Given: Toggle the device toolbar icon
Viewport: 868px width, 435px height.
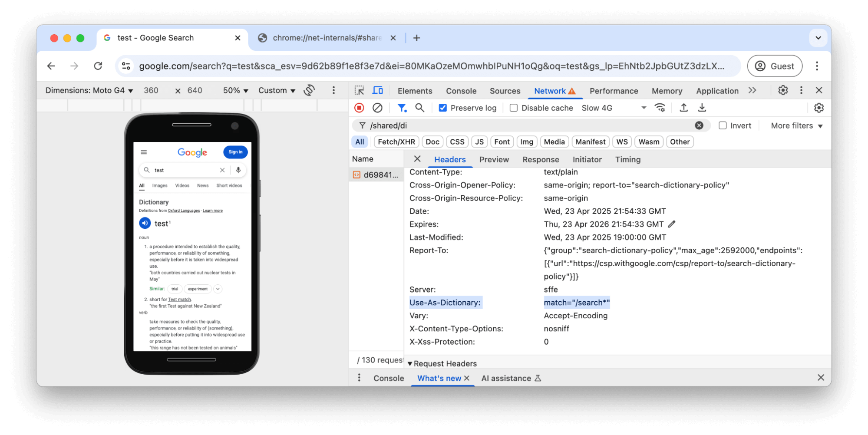Looking at the screenshot, I should 377,90.
